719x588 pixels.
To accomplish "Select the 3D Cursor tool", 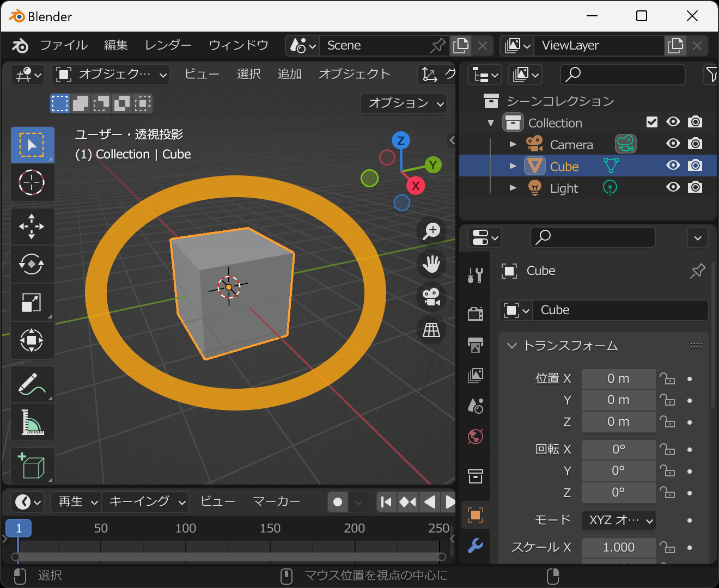I will pos(32,182).
